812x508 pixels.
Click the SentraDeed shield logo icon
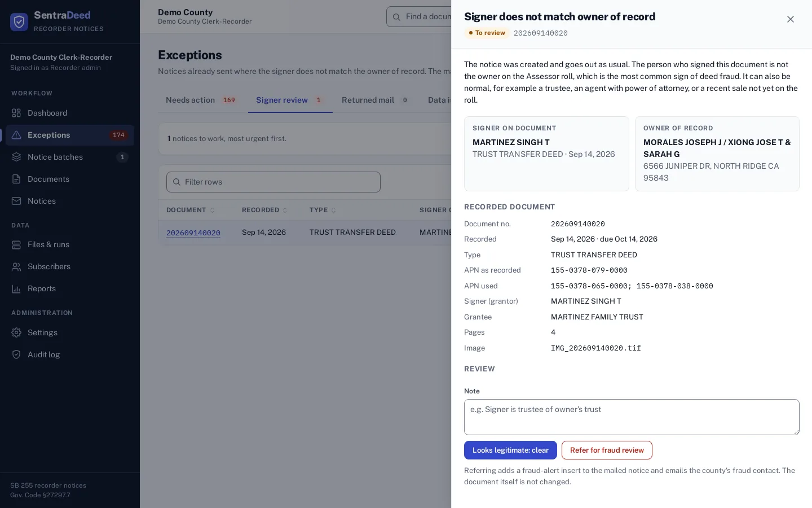[19, 21]
